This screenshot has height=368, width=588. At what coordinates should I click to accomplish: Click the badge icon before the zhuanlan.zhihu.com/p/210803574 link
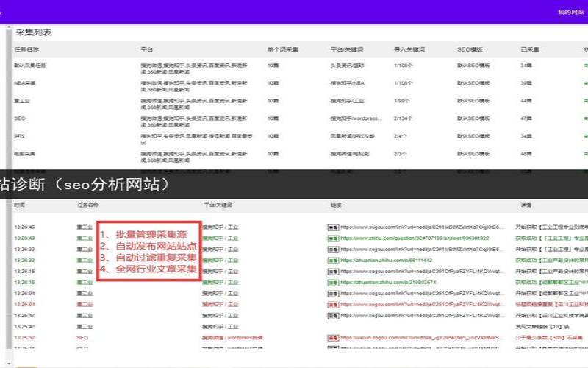tap(333, 283)
